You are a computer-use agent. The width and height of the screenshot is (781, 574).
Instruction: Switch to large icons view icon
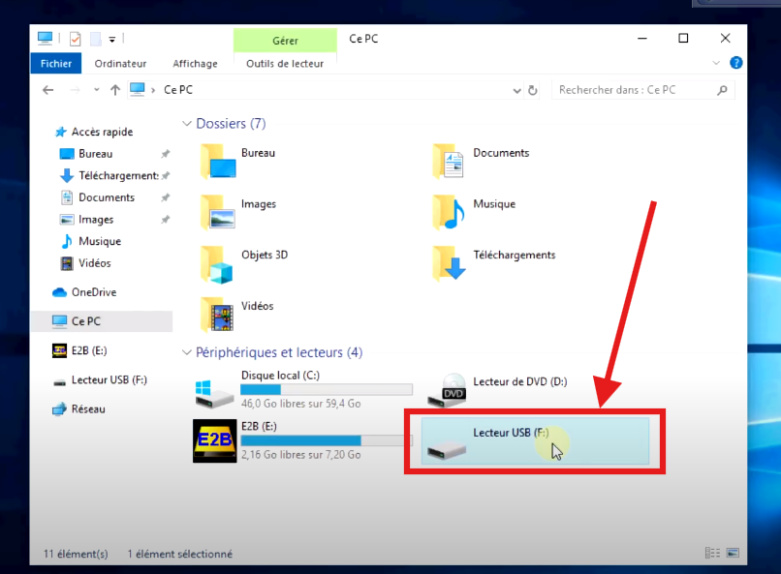[733, 553]
